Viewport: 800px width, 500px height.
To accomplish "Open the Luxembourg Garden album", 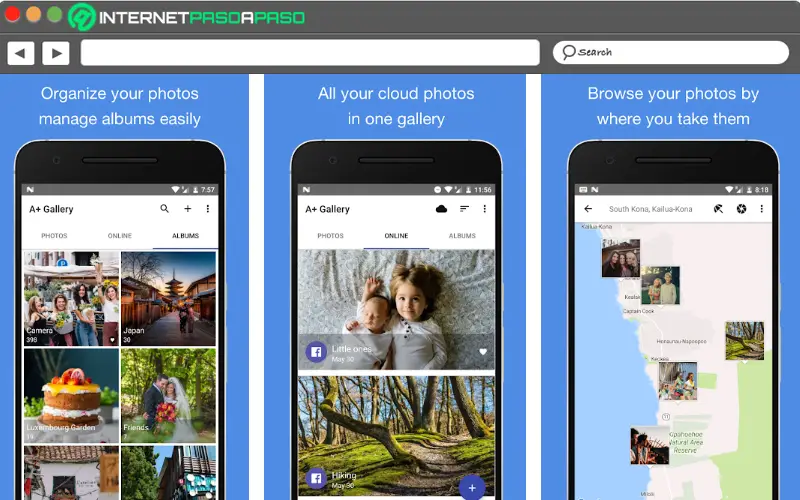I will click(x=71, y=395).
